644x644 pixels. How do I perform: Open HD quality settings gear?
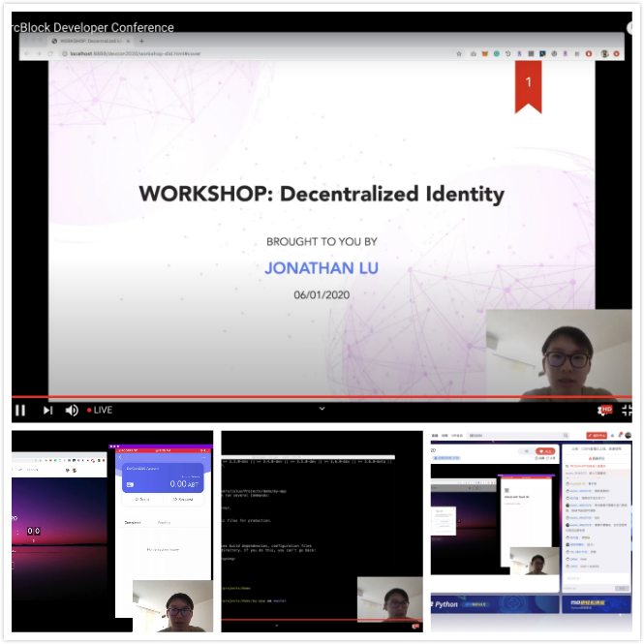[605, 411]
